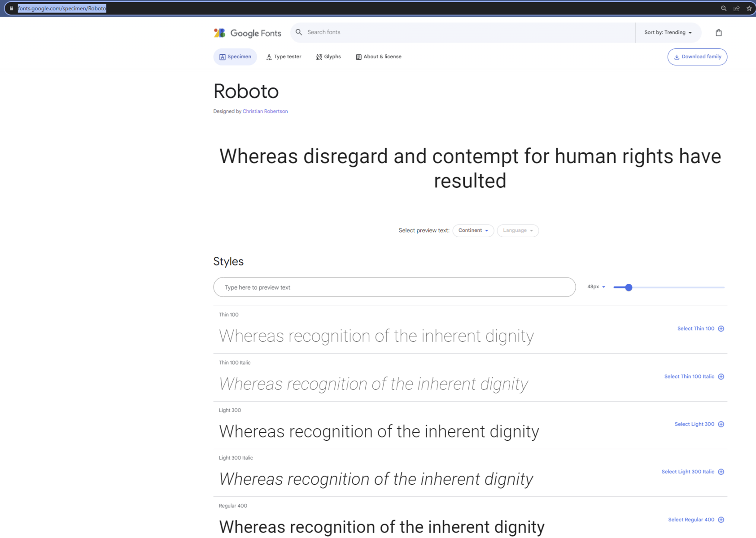Click the Type here to preview text field
The image size is (756, 538).
click(394, 287)
